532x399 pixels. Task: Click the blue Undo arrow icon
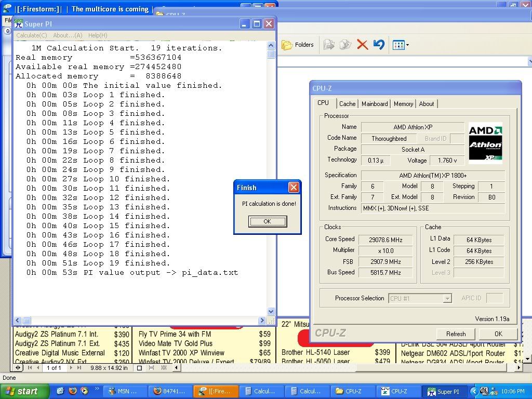point(379,45)
